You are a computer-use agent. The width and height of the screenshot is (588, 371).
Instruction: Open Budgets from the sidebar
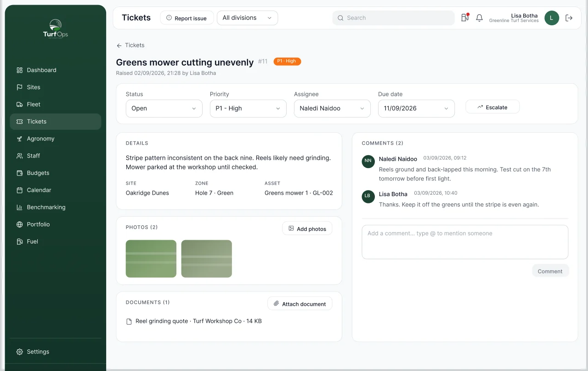pos(55,173)
